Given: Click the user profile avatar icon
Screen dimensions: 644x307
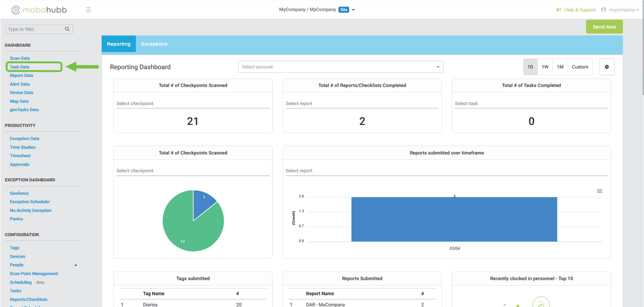Looking at the screenshot, I should pos(603,10).
